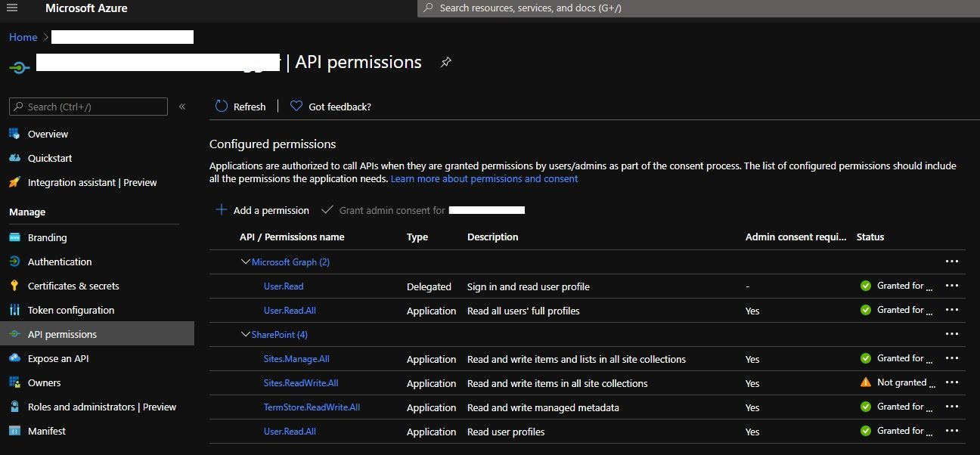980x455 pixels.
Task: Click the heart feedback icon
Action: point(296,107)
